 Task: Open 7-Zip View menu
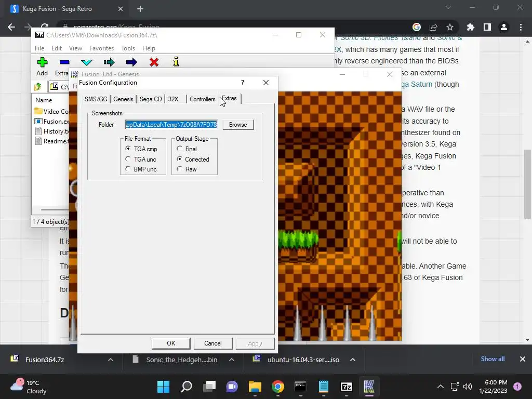[x=75, y=48]
